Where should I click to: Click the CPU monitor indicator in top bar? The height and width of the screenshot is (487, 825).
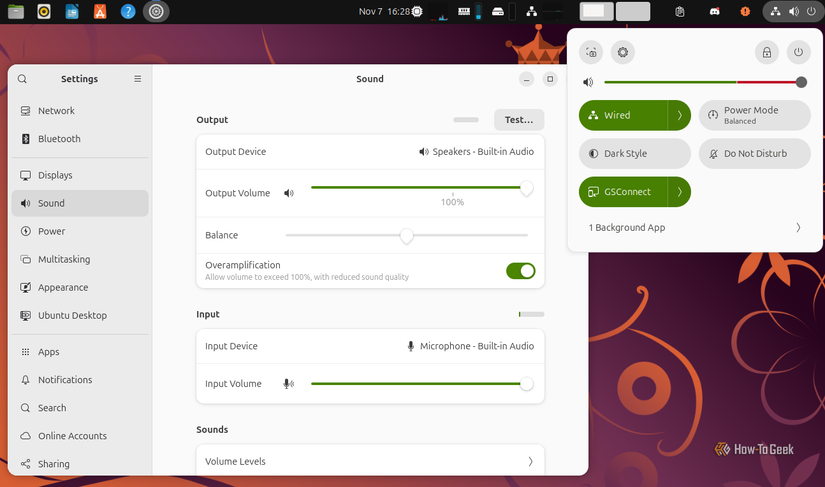(x=417, y=12)
